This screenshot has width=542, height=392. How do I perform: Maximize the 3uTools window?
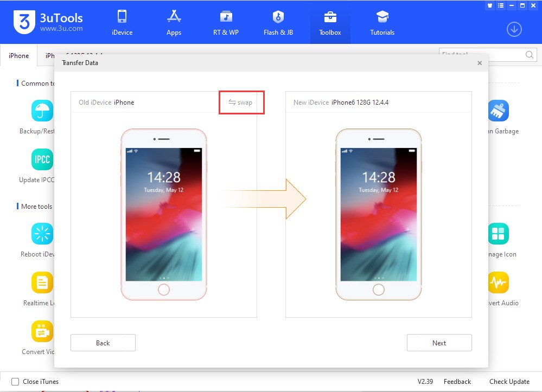pos(522,5)
